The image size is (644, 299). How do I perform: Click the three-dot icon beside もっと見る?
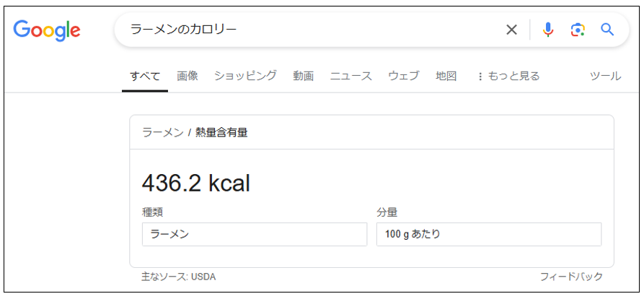point(480,77)
